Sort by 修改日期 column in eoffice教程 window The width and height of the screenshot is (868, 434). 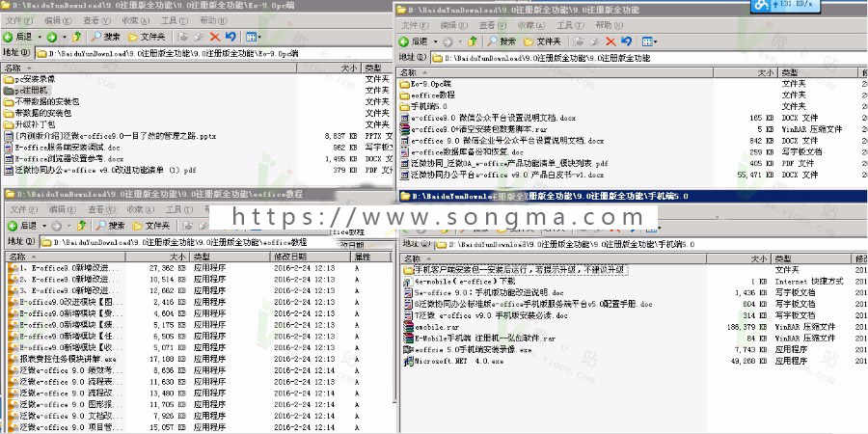point(310,257)
